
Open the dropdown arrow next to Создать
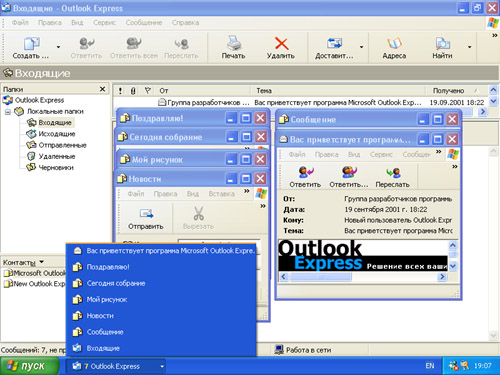58,47
